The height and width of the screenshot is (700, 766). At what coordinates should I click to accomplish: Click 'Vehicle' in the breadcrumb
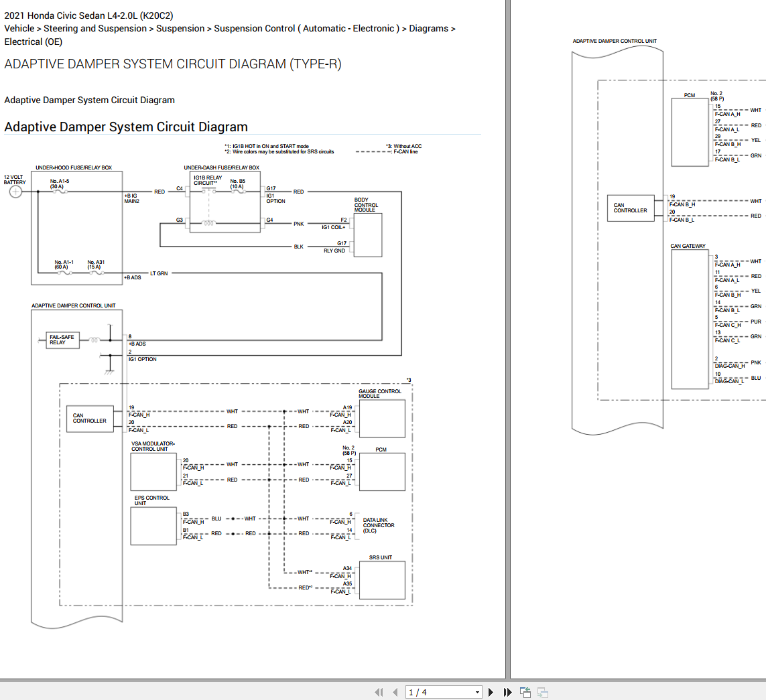tap(19, 28)
